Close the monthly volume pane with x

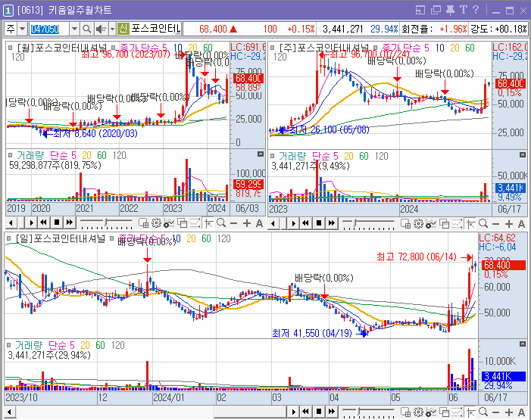[260, 154]
